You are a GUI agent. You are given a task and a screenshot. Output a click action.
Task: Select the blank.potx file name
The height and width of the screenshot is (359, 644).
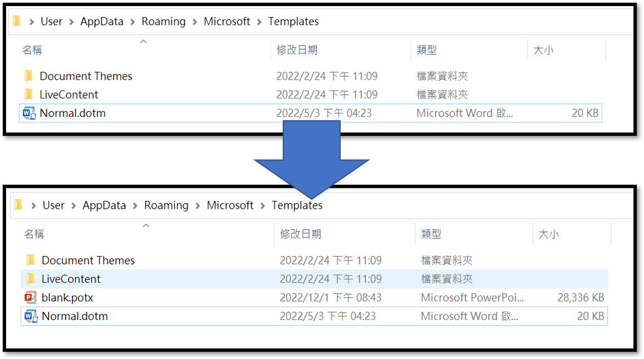(x=67, y=298)
